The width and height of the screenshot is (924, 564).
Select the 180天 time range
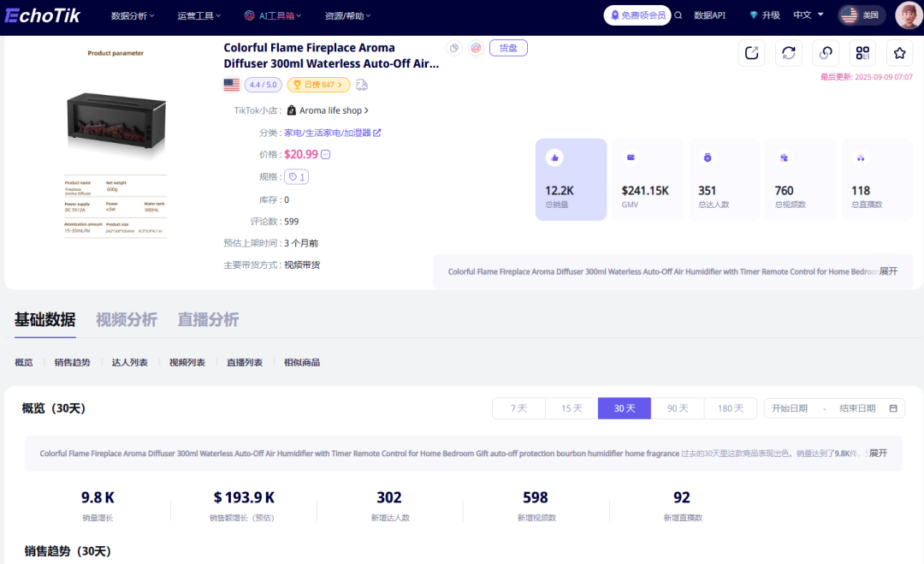point(731,408)
